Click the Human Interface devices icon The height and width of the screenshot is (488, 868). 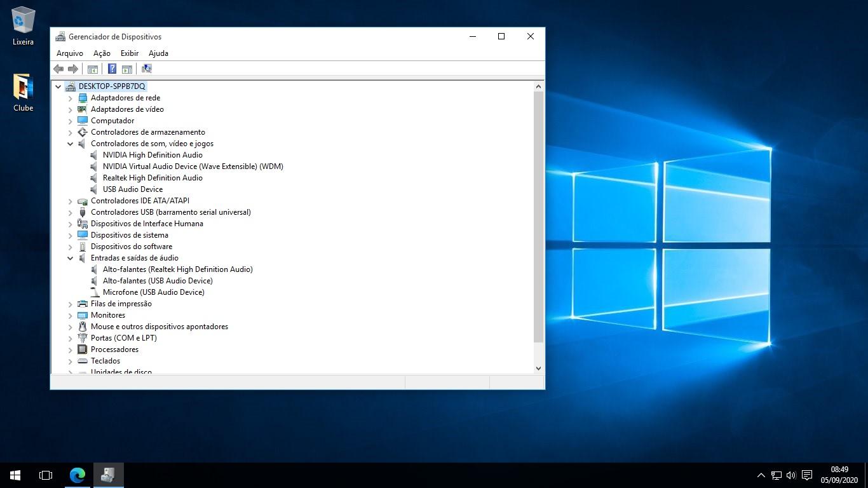pos(83,224)
